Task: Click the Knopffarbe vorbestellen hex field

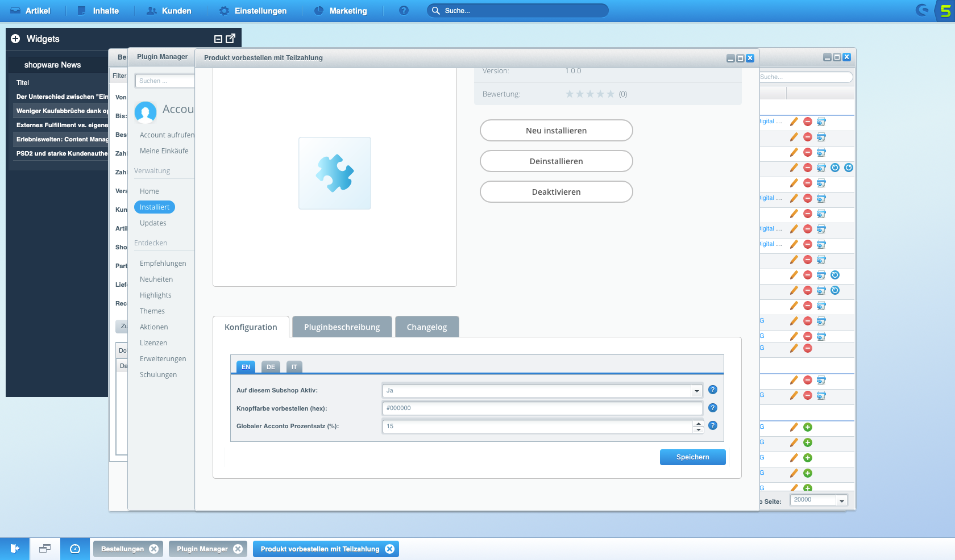Action: click(542, 408)
